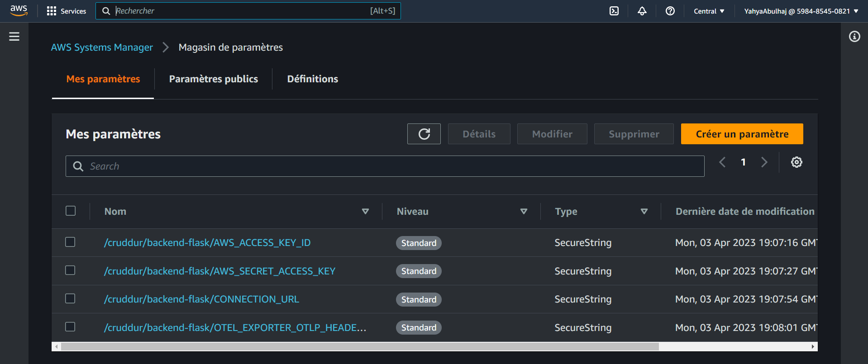Click Magasin de paramètres breadcrumb text
This screenshot has width=868, height=364.
click(x=231, y=47)
